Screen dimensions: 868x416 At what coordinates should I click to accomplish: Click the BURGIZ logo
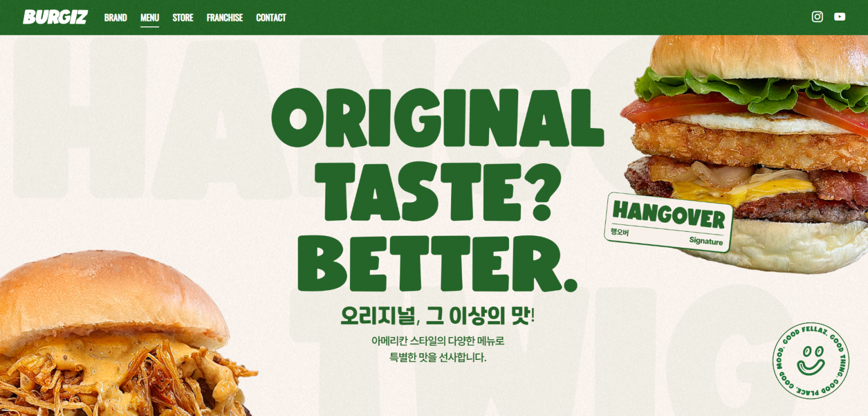coord(56,17)
